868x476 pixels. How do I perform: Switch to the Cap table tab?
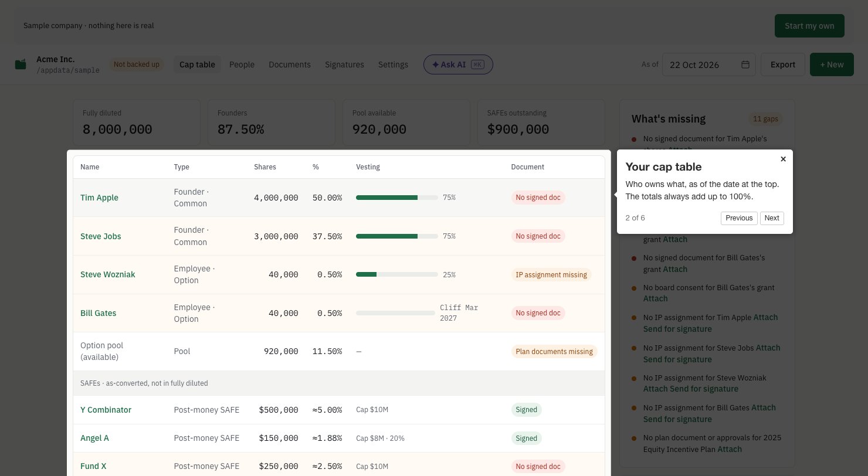coord(197,64)
